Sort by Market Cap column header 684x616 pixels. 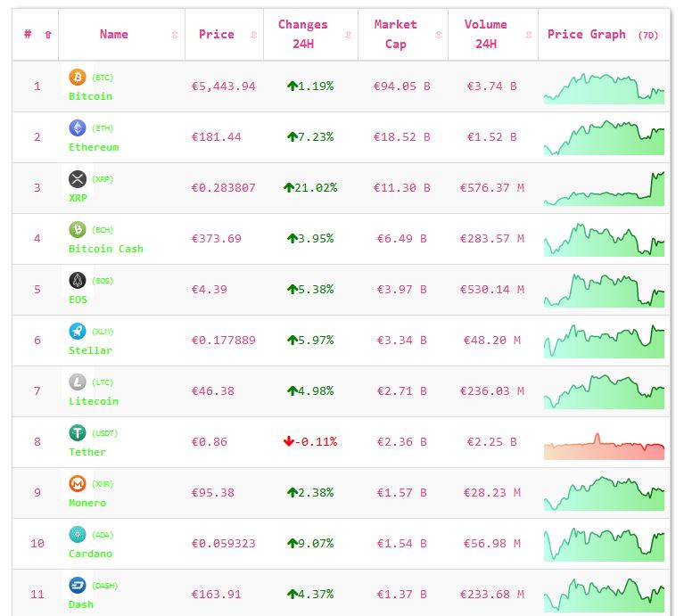396,35
